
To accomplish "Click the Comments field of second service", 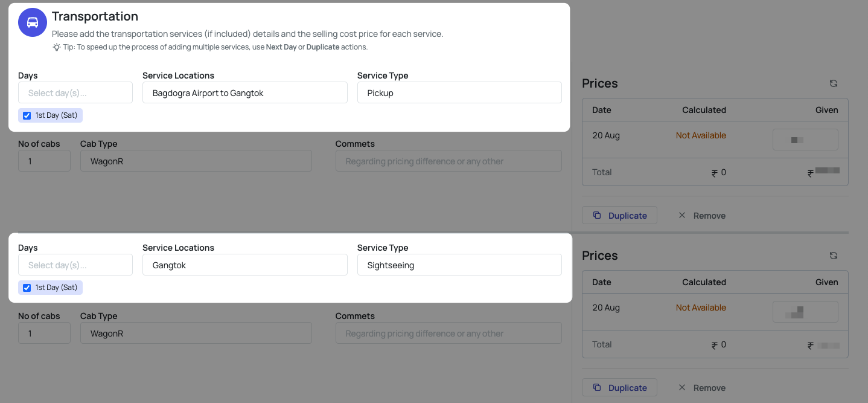I will click(448, 334).
